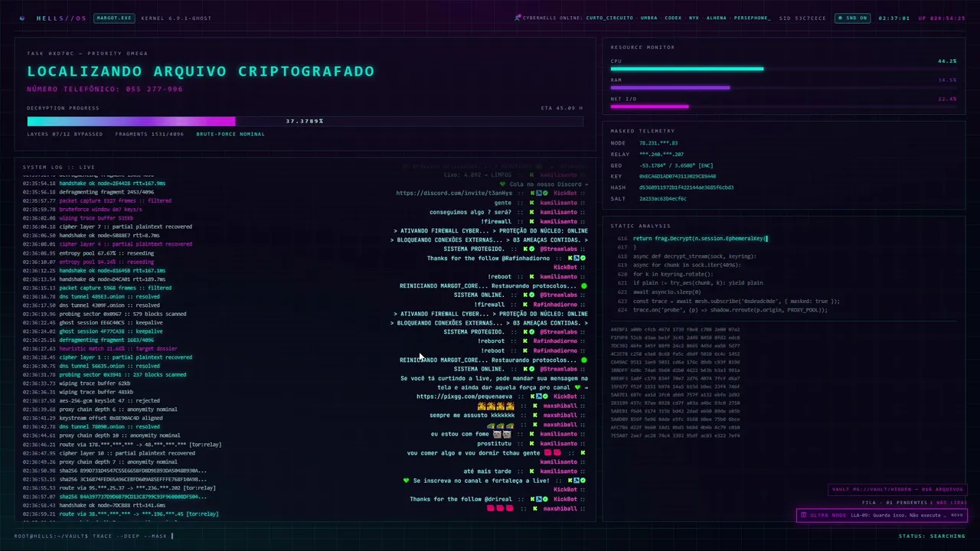Screen dimensions: 980x551
Task: Select UMBRA in the online list
Action: (x=648, y=18)
